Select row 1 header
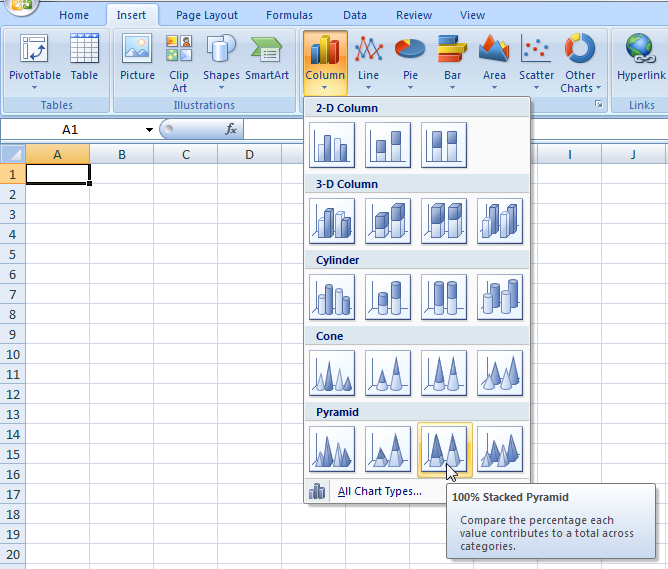Image resolution: width=668 pixels, height=569 pixels. (12, 175)
